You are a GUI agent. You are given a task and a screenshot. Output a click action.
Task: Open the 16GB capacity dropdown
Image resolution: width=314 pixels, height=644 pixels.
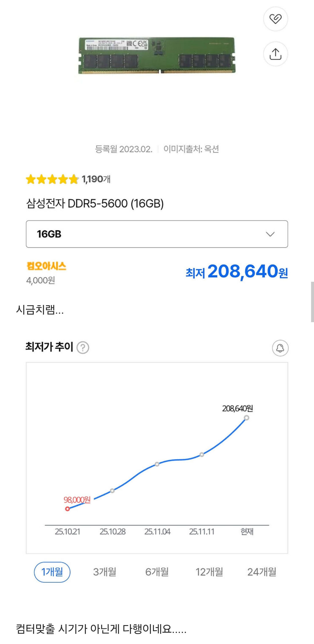[x=157, y=234]
